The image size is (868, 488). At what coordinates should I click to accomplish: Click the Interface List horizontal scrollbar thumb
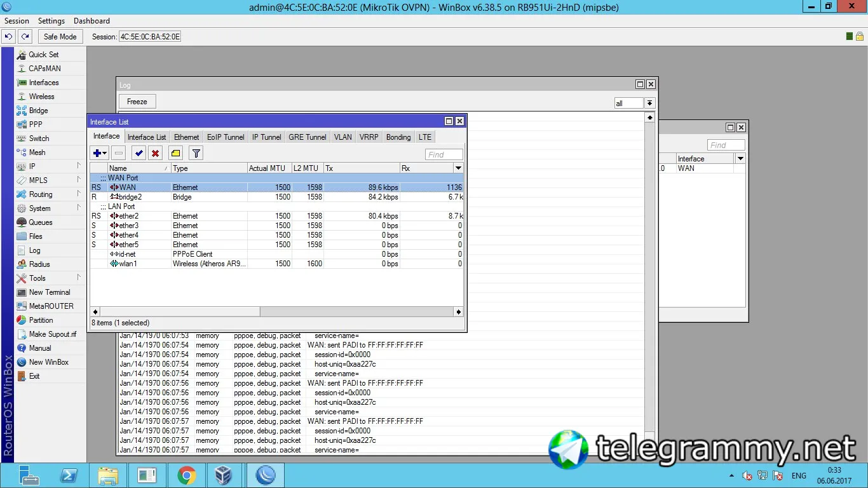coord(180,312)
